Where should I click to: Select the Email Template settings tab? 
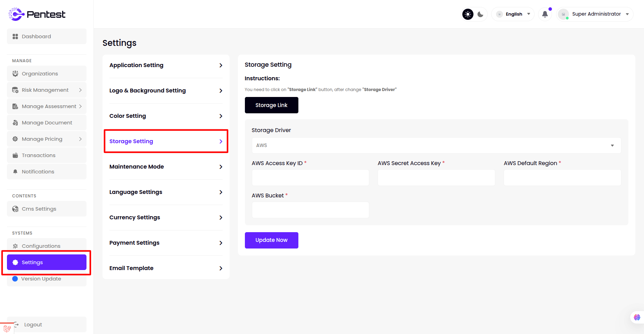[x=166, y=268]
